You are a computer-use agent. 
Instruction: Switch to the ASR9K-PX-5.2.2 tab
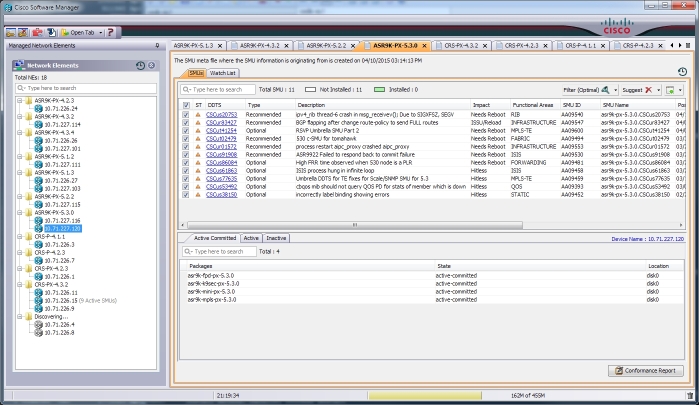pos(326,45)
